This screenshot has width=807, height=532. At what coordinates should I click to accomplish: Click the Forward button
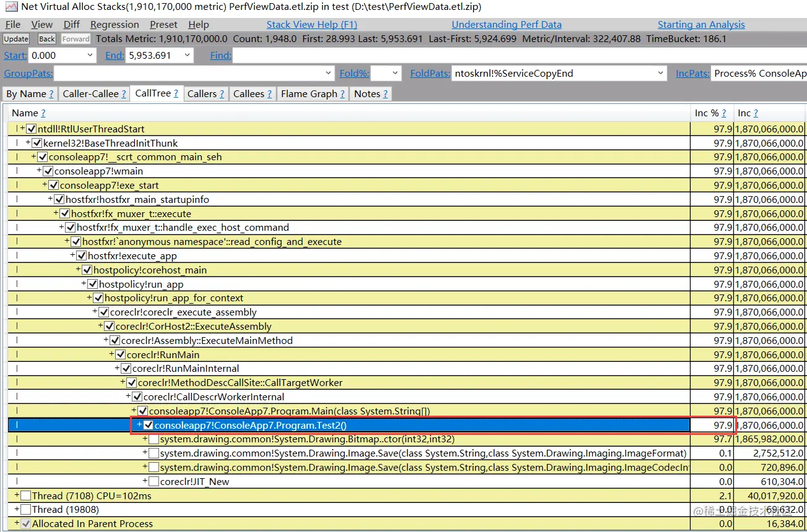coord(76,39)
